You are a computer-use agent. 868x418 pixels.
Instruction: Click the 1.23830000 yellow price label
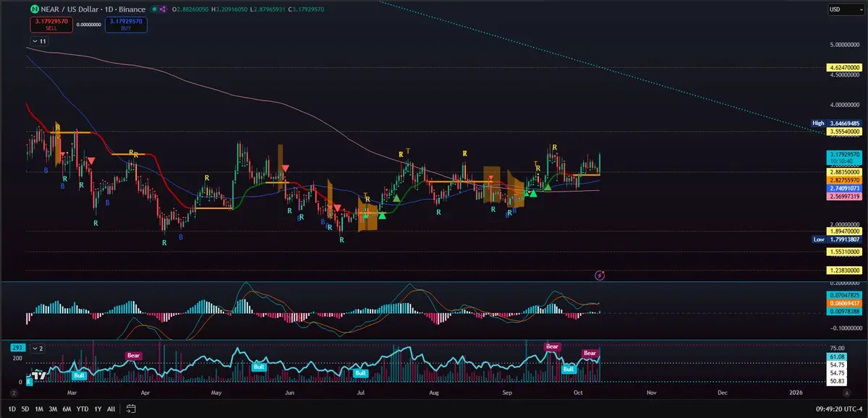coord(843,270)
